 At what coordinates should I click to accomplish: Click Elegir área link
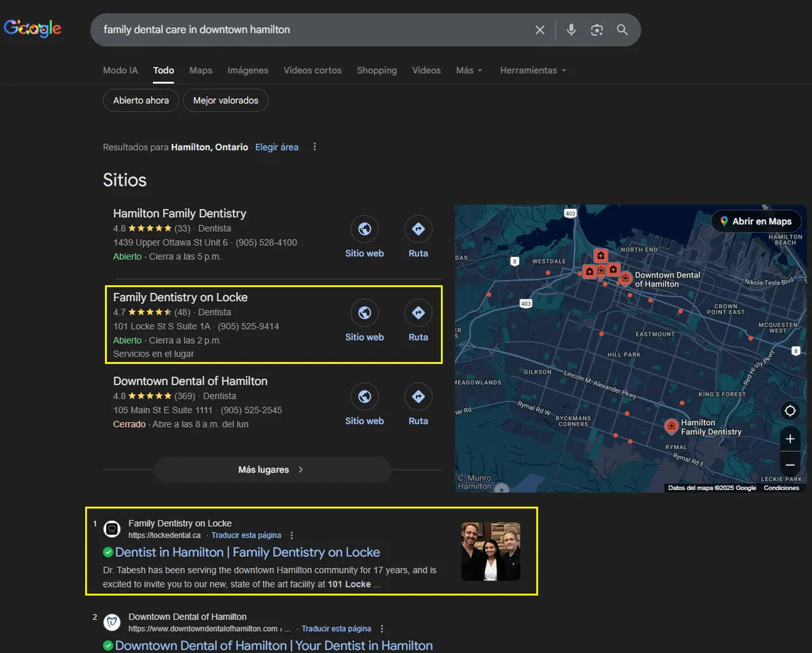[x=277, y=147]
